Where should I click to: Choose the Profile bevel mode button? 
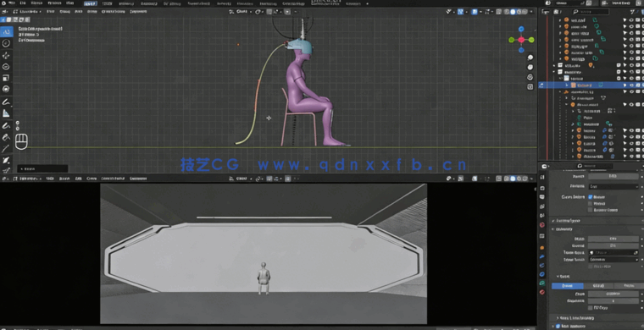point(629,286)
